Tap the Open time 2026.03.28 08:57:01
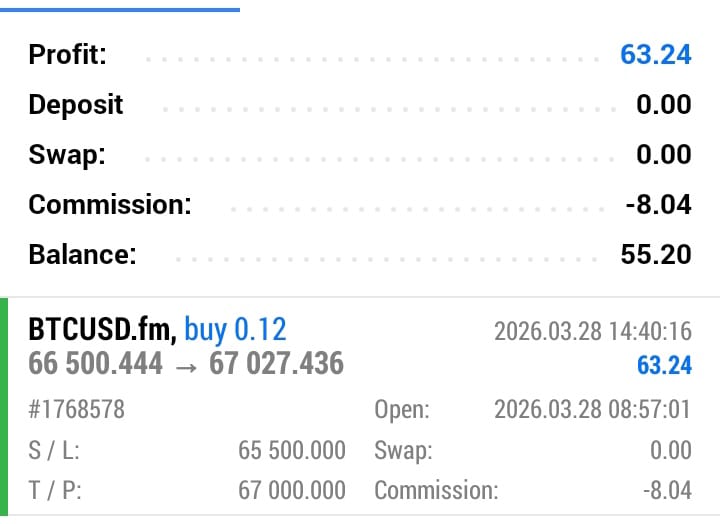 (592, 409)
